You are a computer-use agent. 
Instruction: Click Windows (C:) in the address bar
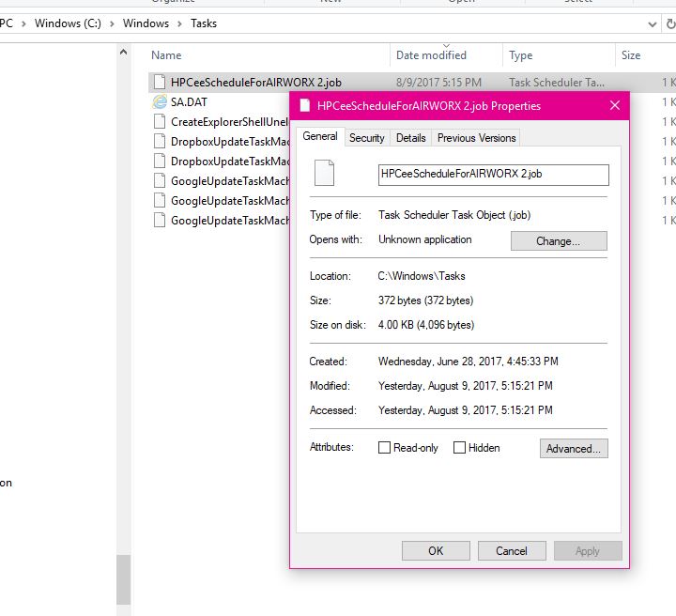[68, 23]
